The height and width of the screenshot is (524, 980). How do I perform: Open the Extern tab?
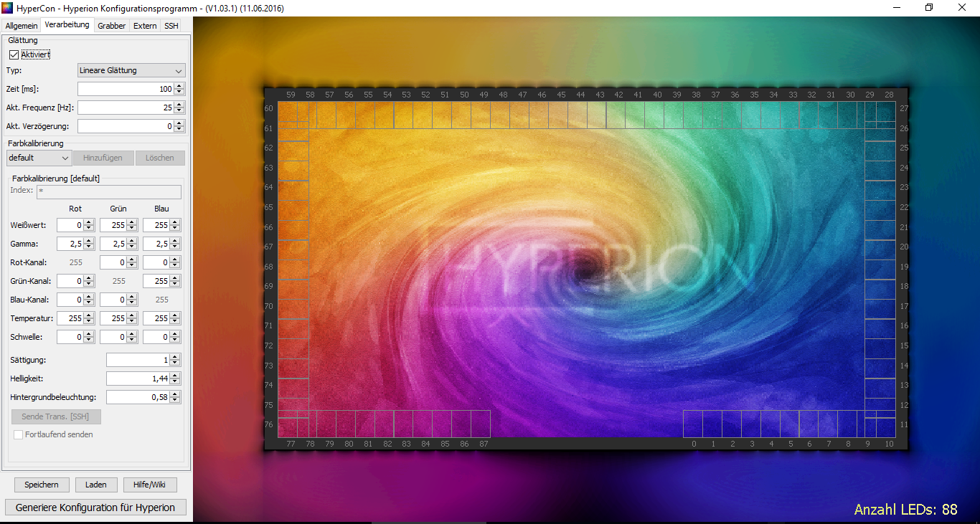pyautogui.click(x=145, y=26)
